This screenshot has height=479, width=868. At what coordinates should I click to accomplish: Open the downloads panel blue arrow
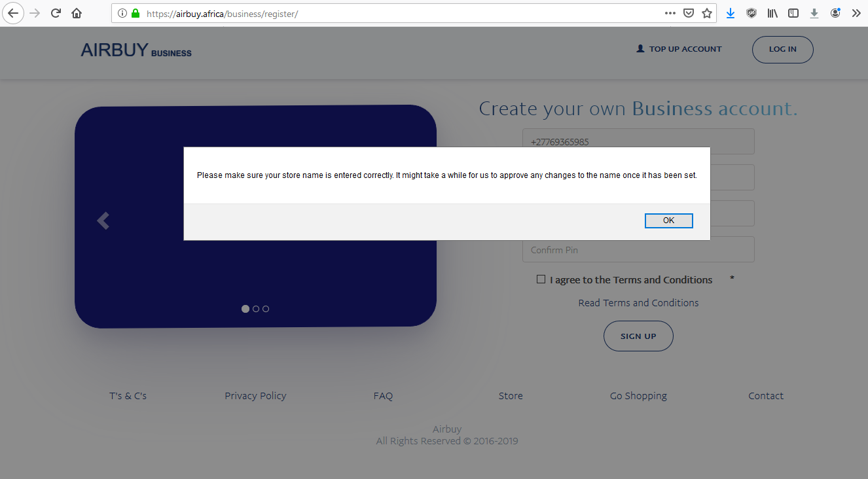731,13
